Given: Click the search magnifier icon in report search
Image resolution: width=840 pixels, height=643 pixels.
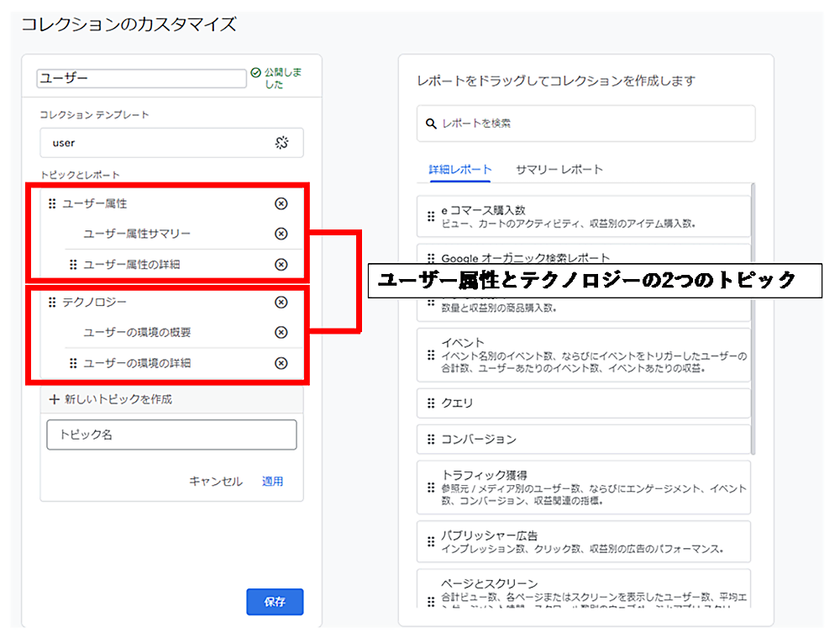Looking at the screenshot, I should tap(431, 124).
